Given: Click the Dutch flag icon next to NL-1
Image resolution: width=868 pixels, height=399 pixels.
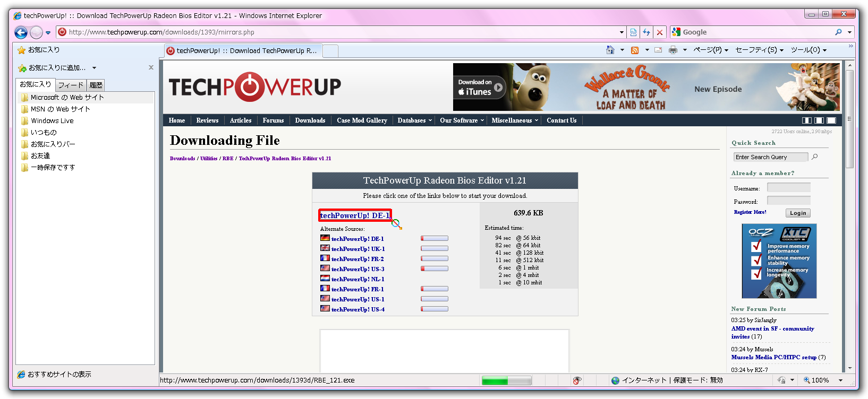Looking at the screenshot, I should 325,279.
